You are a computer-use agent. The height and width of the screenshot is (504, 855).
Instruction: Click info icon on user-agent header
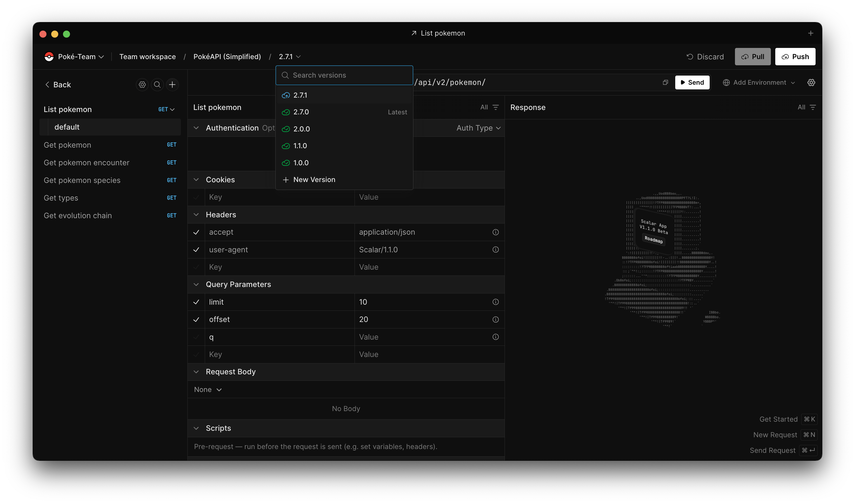[x=495, y=250]
